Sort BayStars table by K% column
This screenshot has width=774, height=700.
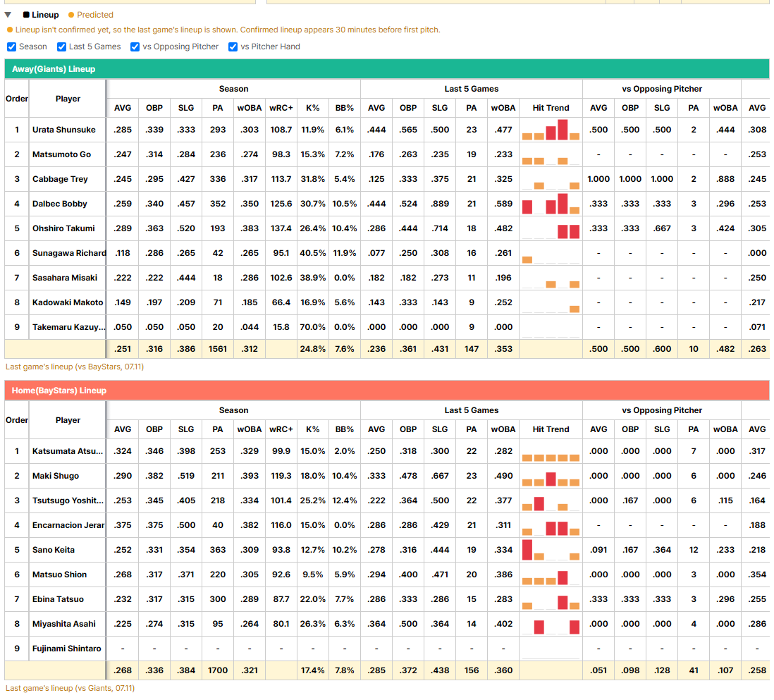click(312, 429)
